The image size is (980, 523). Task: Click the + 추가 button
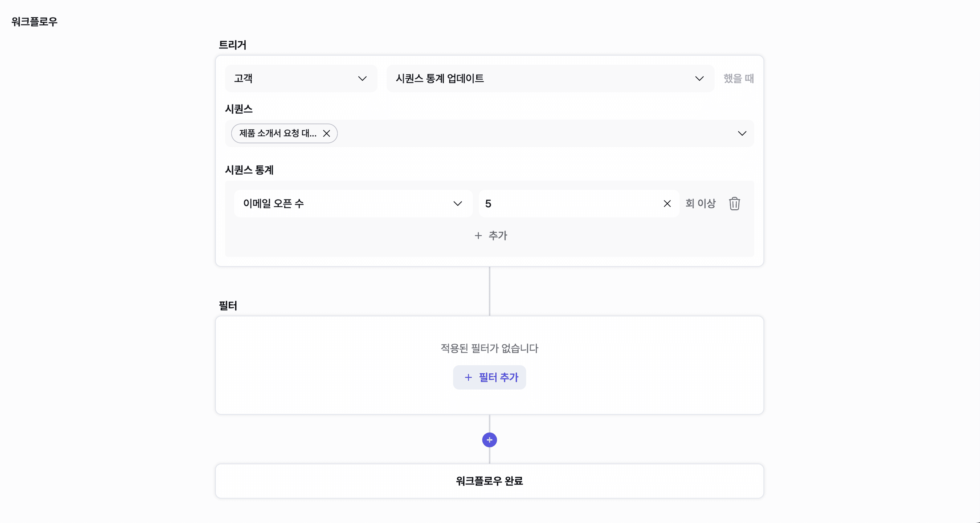click(491, 235)
